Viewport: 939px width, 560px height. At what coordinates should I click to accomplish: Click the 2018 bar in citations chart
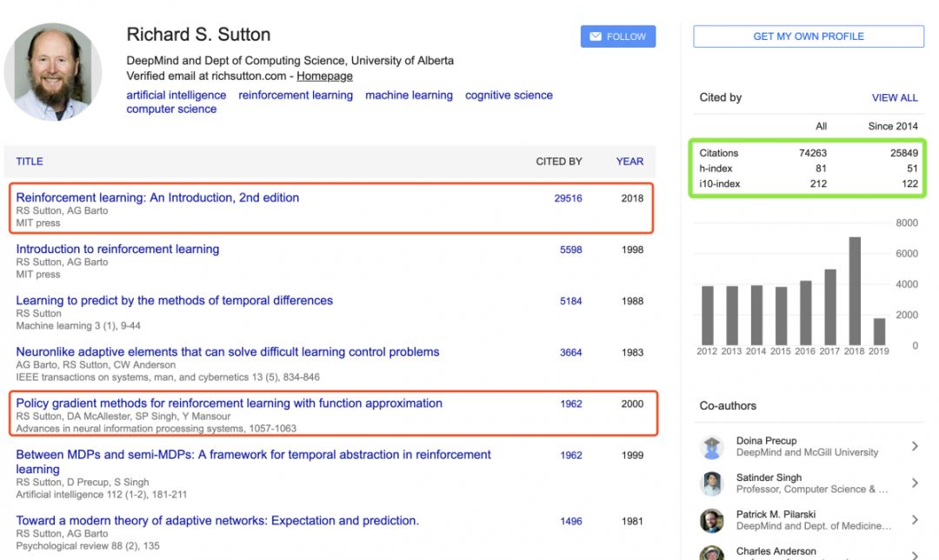(x=855, y=290)
